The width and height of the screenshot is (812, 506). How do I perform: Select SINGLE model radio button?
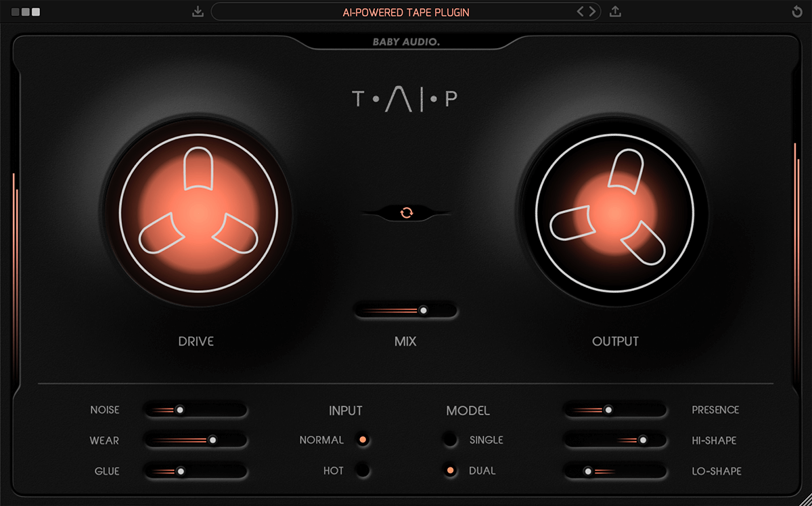pyautogui.click(x=450, y=440)
